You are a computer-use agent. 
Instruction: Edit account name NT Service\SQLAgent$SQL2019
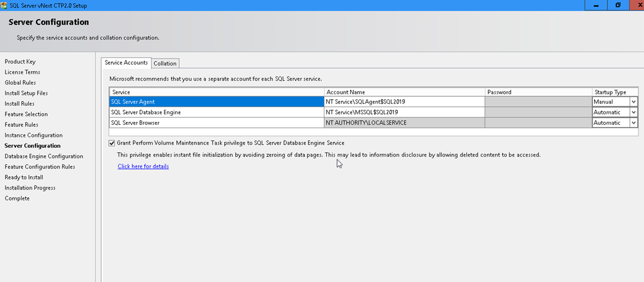click(404, 102)
